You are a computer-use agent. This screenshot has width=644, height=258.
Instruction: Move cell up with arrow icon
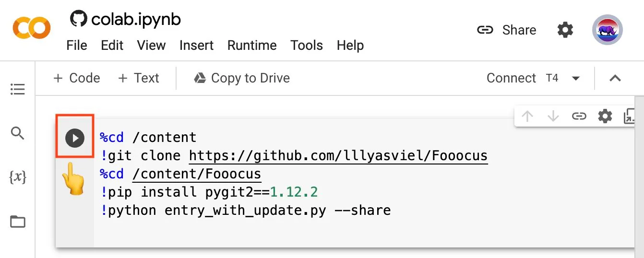pos(527,116)
